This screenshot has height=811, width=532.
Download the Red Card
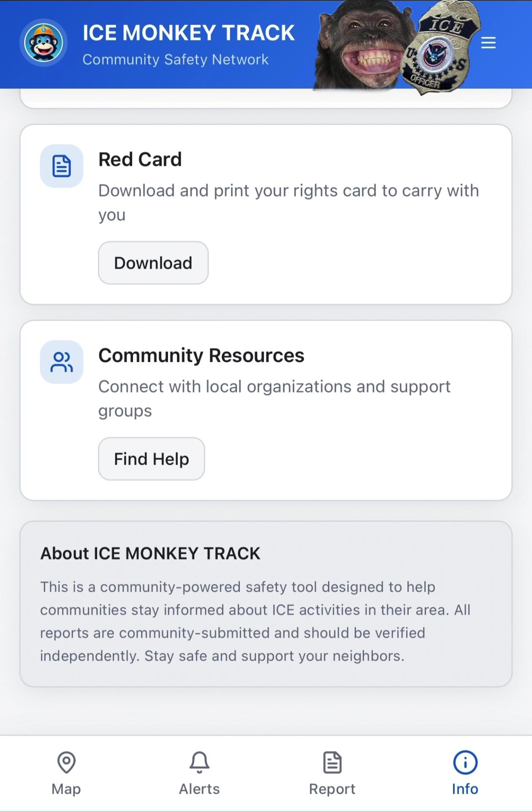point(153,263)
